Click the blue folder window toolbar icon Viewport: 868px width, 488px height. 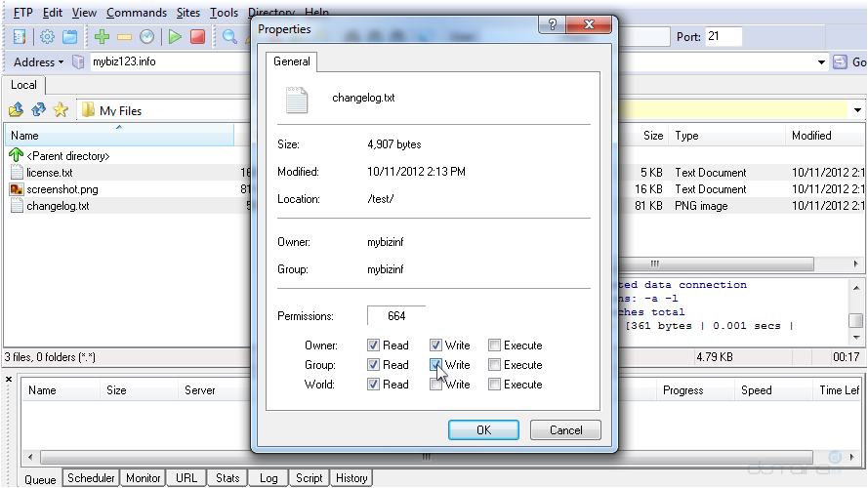[x=69, y=37]
